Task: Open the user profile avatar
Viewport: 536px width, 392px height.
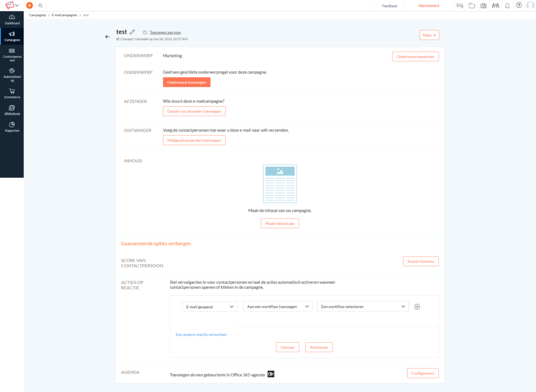Action: (x=531, y=5)
